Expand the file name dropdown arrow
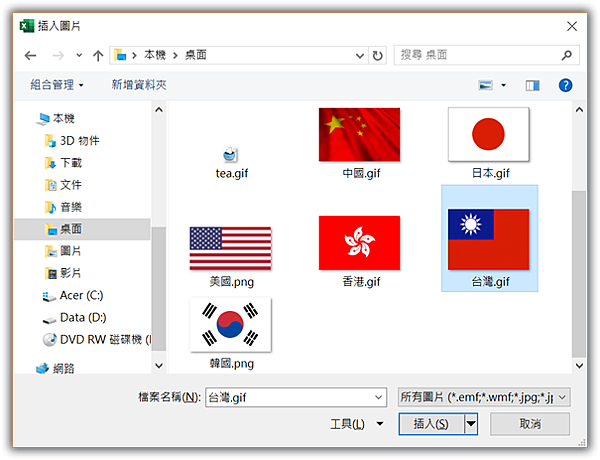The width and height of the screenshot is (600, 460). tap(378, 398)
